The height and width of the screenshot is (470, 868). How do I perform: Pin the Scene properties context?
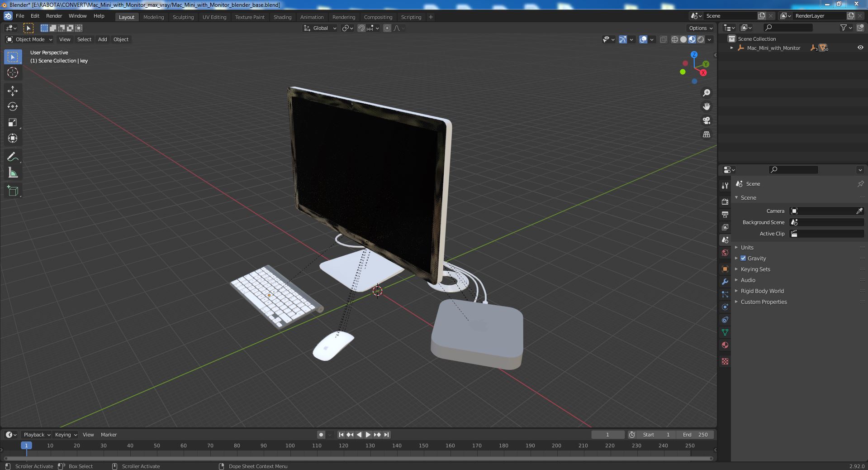tap(860, 184)
